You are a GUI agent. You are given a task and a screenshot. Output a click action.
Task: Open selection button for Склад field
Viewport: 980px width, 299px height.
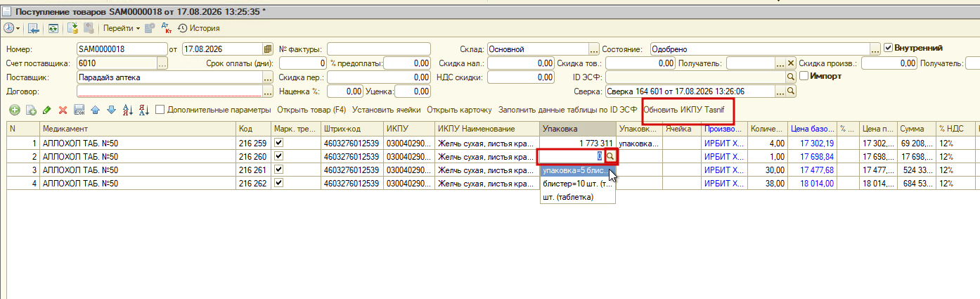(594, 49)
